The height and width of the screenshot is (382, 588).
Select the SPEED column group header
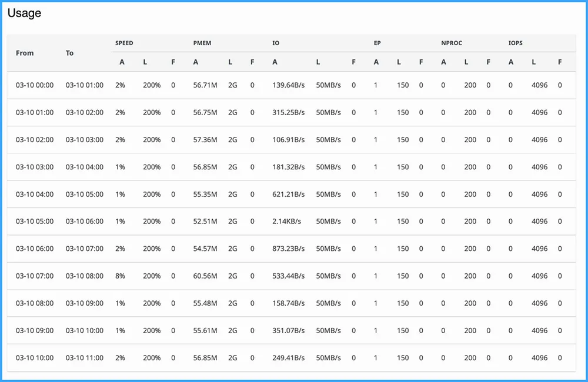coord(124,43)
